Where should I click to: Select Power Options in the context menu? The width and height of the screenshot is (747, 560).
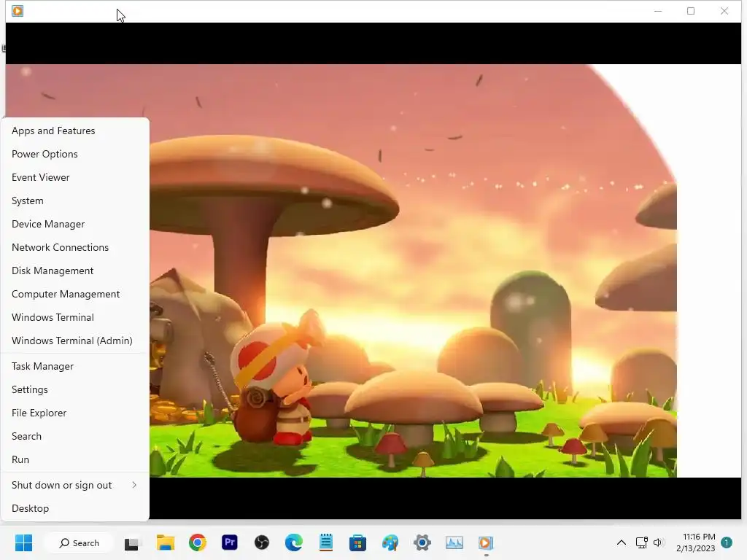(x=75, y=154)
